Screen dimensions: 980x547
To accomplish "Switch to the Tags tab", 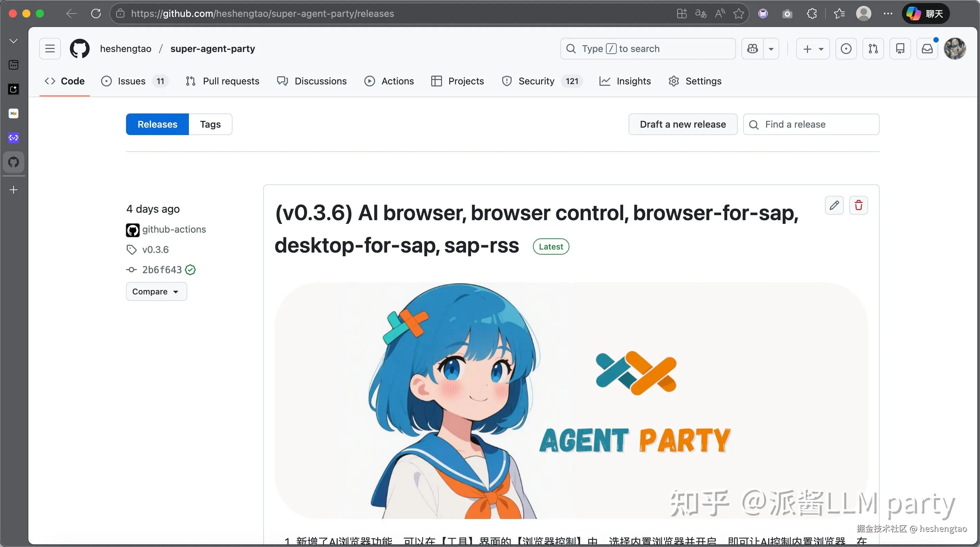I will coord(210,124).
